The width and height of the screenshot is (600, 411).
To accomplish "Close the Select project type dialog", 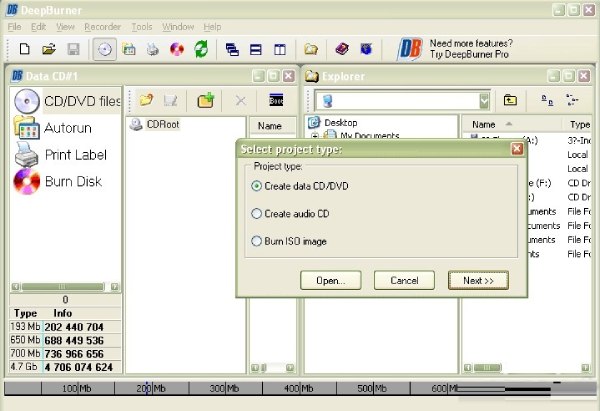I will click(x=517, y=148).
